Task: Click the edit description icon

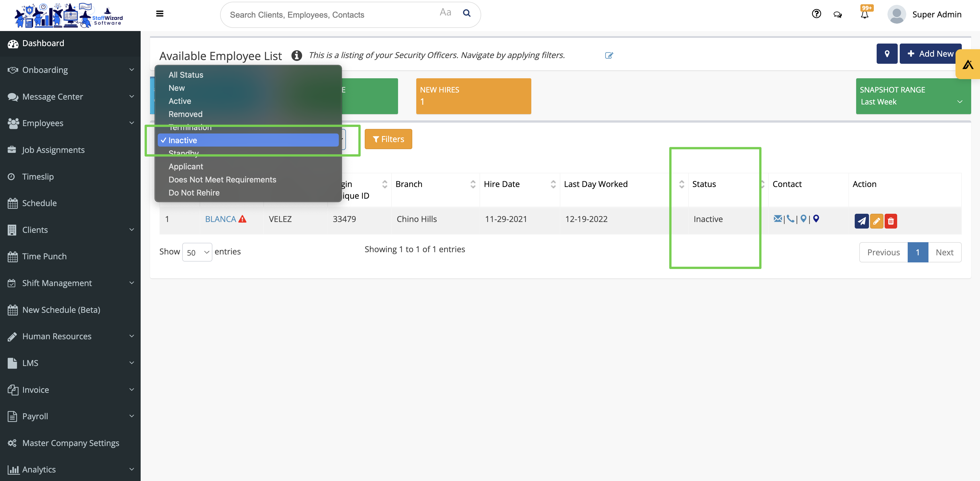Action: pos(609,55)
